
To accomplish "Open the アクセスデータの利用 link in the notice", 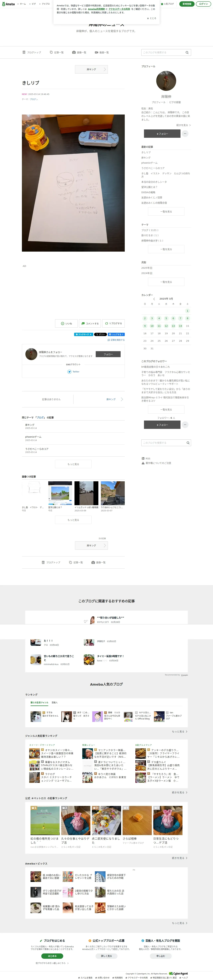I will [119, 9].
